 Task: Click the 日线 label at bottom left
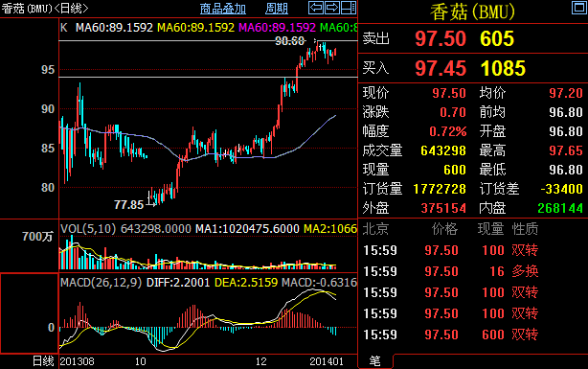coord(43,361)
